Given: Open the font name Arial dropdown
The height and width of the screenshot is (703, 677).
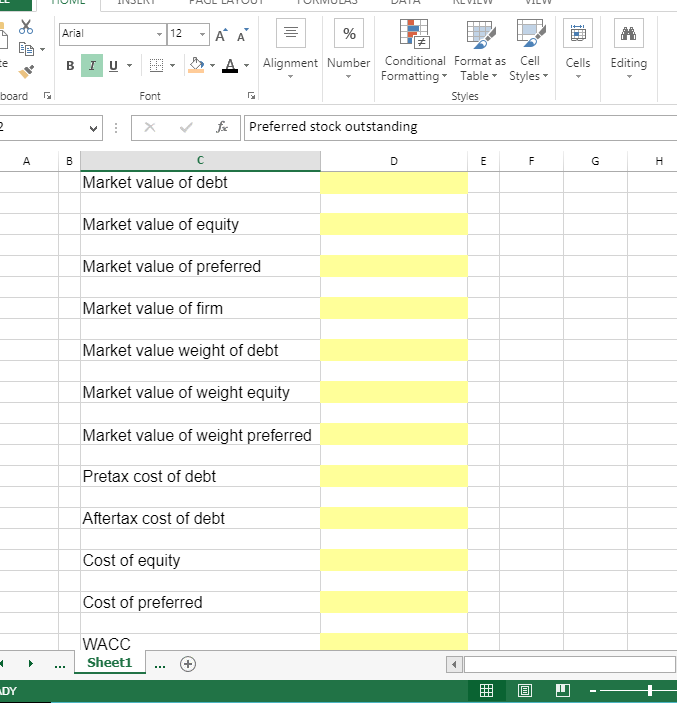Looking at the screenshot, I should [159, 34].
